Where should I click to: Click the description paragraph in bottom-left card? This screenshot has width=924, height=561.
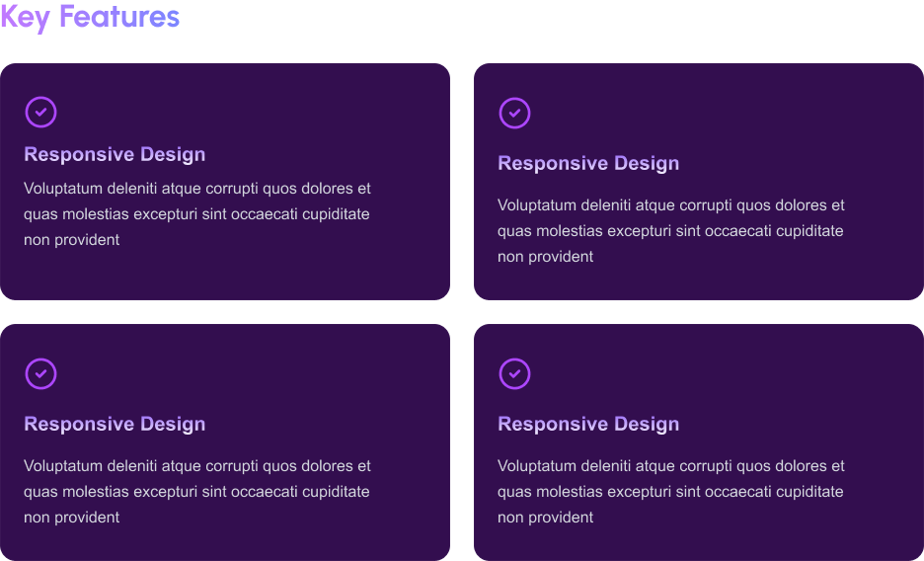click(x=197, y=491)
